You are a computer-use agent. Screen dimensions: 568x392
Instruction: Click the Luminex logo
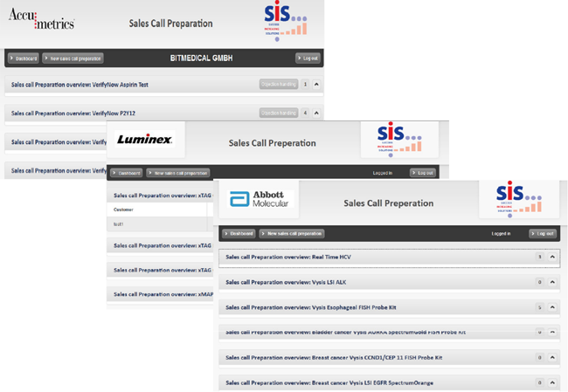click(145, 139)
